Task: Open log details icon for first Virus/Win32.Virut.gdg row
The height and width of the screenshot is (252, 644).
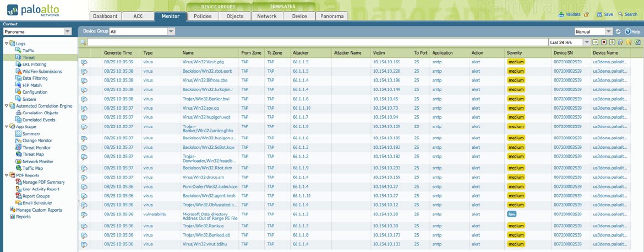Action: 84,62
